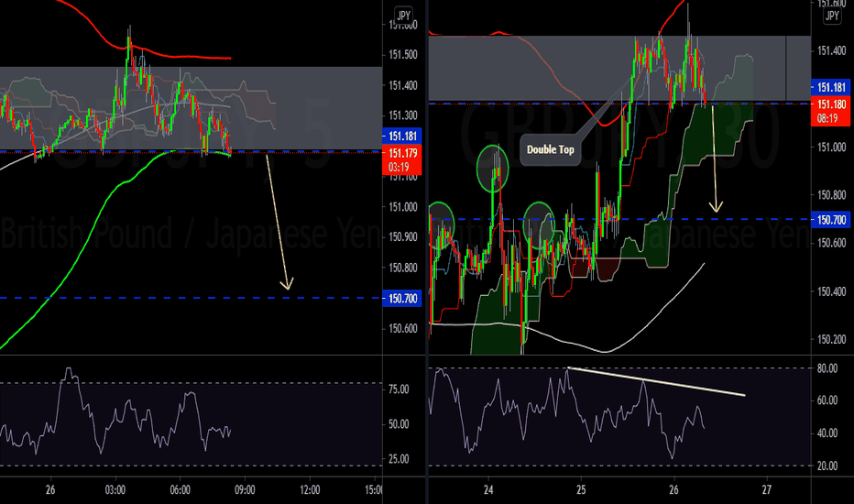Screen dimensions: 854x504
Task: Click 150.800 on the right chart price axis
Action: [832, 195]
